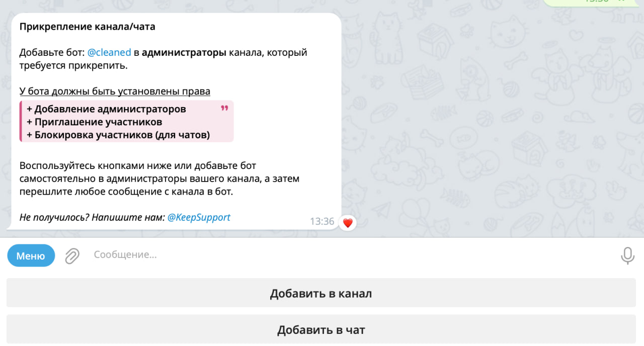Screen dimensions: 644x346
Task: Click the quoted line Добавление администраторов
Action: tap(106, 109)
